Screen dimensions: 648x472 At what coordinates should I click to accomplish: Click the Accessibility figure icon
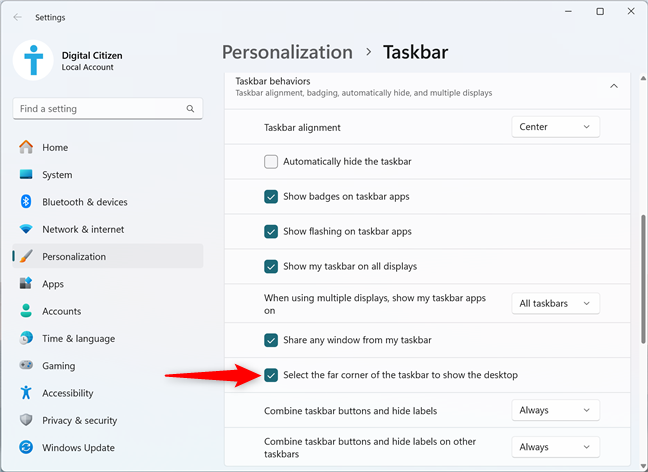tap(26, 393)
